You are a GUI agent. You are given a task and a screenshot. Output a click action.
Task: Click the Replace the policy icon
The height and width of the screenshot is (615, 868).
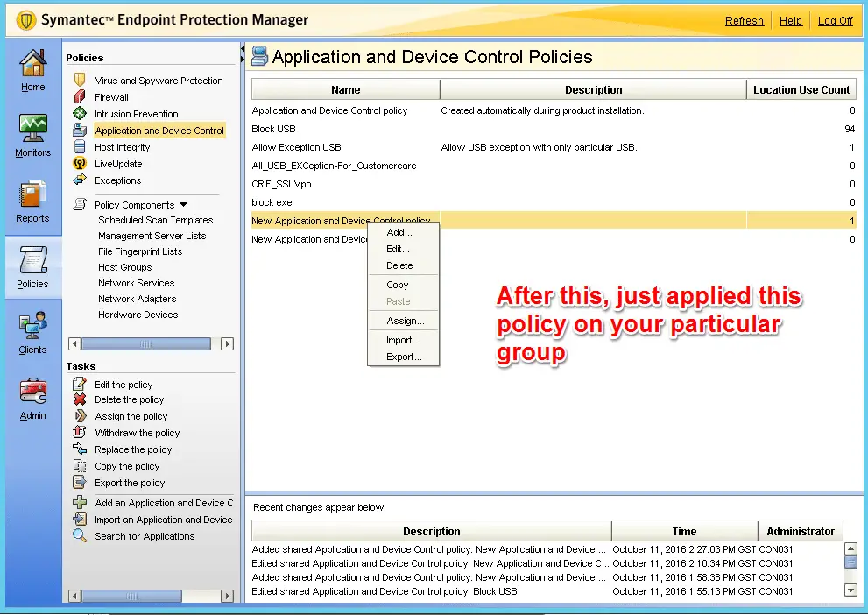(80, 449)
